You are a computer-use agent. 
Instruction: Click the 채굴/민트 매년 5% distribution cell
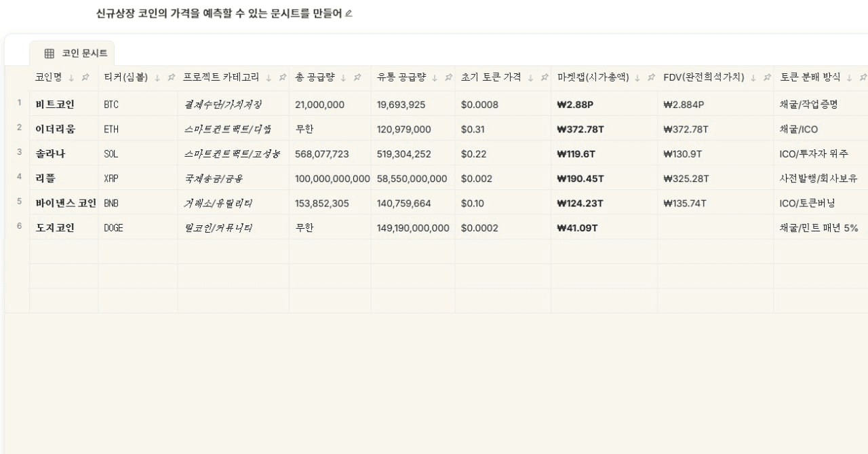[x=821, y=227]
